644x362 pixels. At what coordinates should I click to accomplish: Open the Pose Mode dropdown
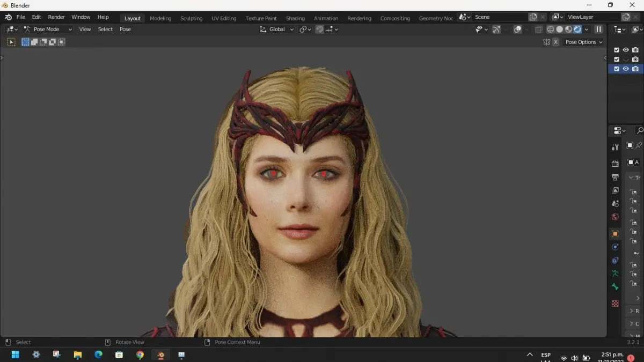coord(48,29)
